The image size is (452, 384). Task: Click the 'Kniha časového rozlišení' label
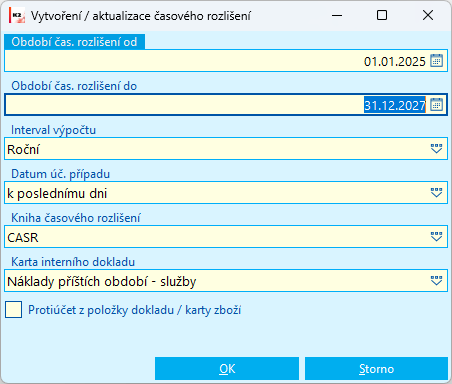click(x=76, y=218)
